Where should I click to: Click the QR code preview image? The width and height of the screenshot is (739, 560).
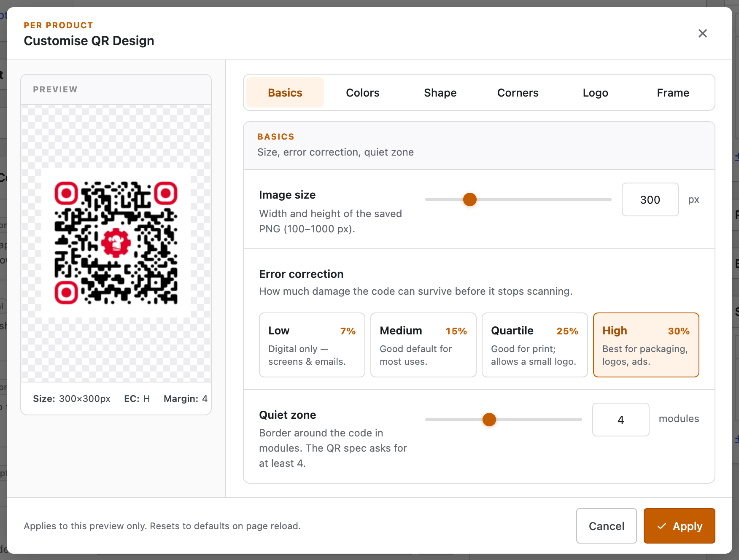(x=116, y=243)
